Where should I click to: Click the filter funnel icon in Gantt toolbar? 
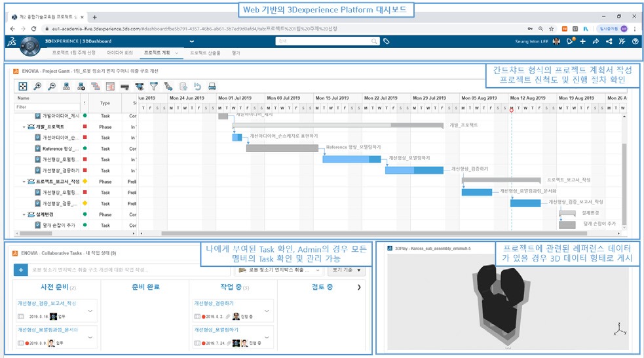tap(154, 86)
